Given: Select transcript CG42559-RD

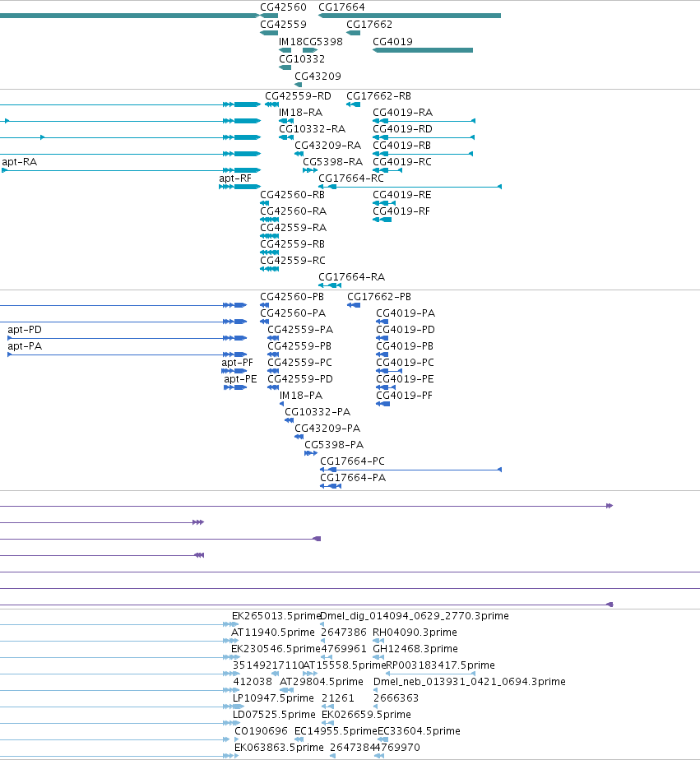Looking at the screenshot, I should coord(298,96).
